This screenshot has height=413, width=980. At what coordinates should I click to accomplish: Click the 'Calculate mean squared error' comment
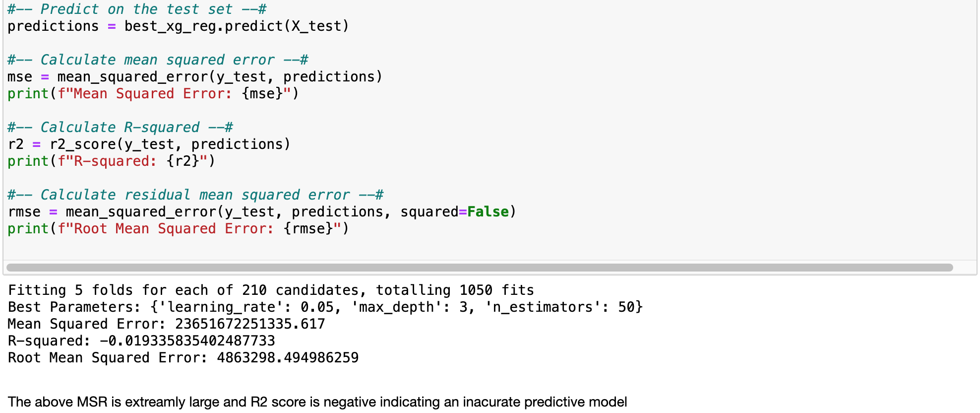pos(158,60)
